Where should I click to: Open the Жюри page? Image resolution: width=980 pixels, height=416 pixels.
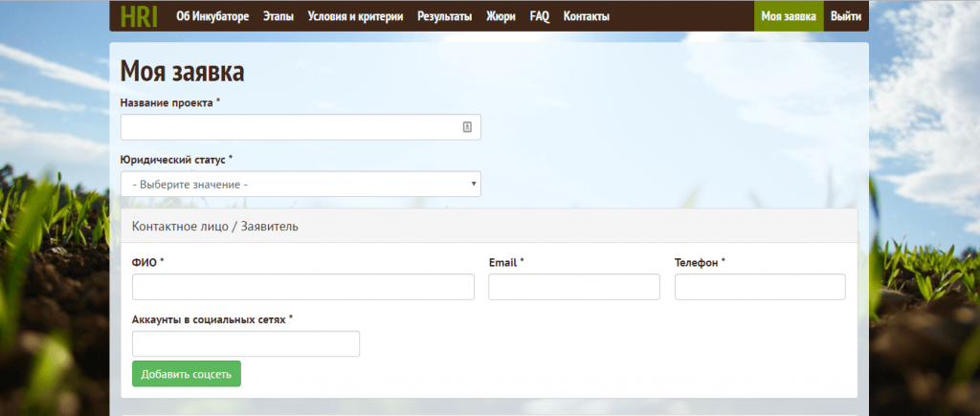(x=501, y=17)
